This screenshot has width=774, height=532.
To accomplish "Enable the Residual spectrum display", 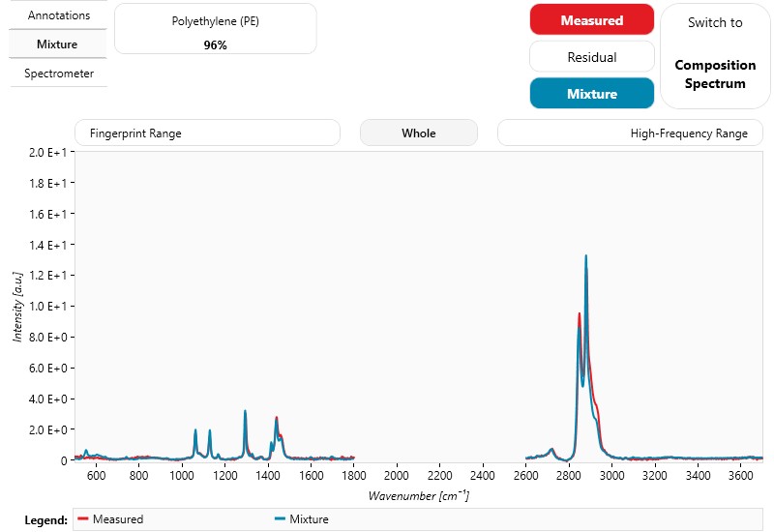I will coord(591,57).
